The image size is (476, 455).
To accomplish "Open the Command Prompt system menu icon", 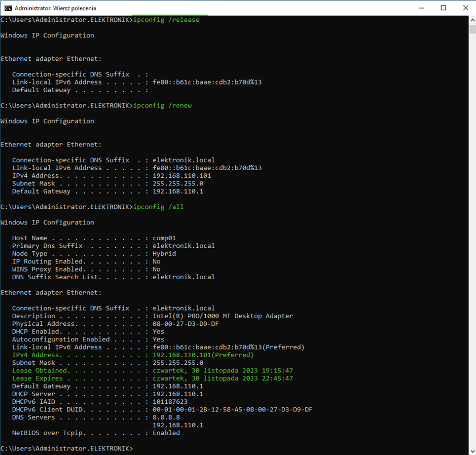I will coord(8,8).
